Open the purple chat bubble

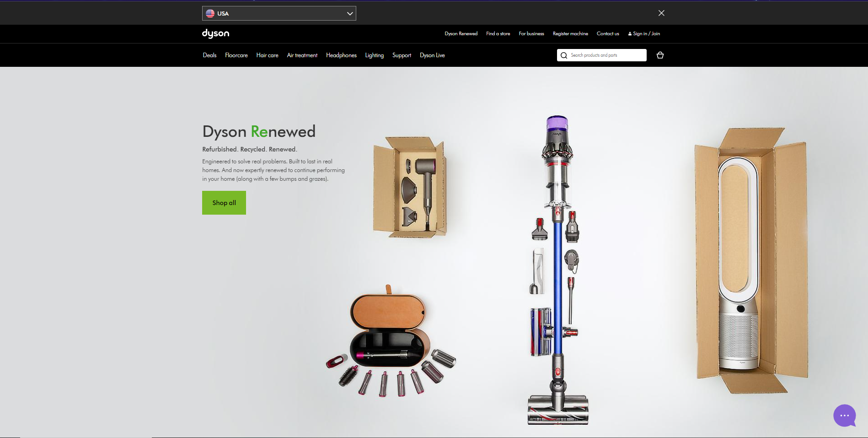[845, 416]
